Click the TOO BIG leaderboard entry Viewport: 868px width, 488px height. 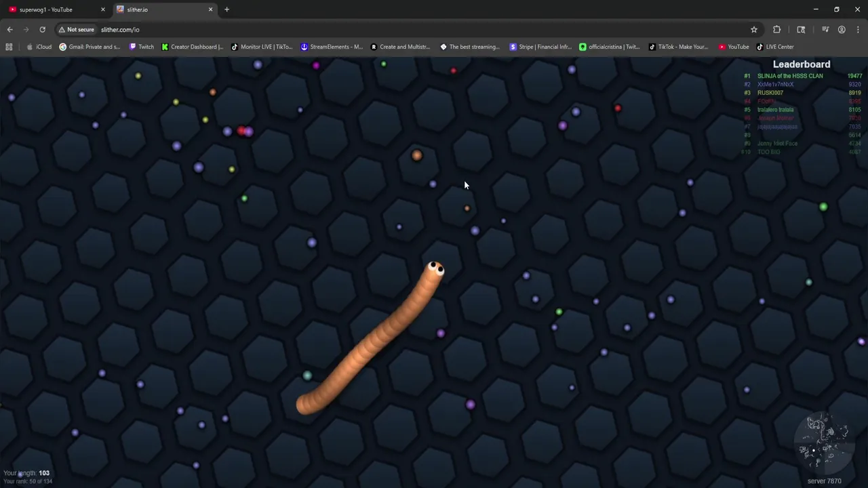(768, 152)
